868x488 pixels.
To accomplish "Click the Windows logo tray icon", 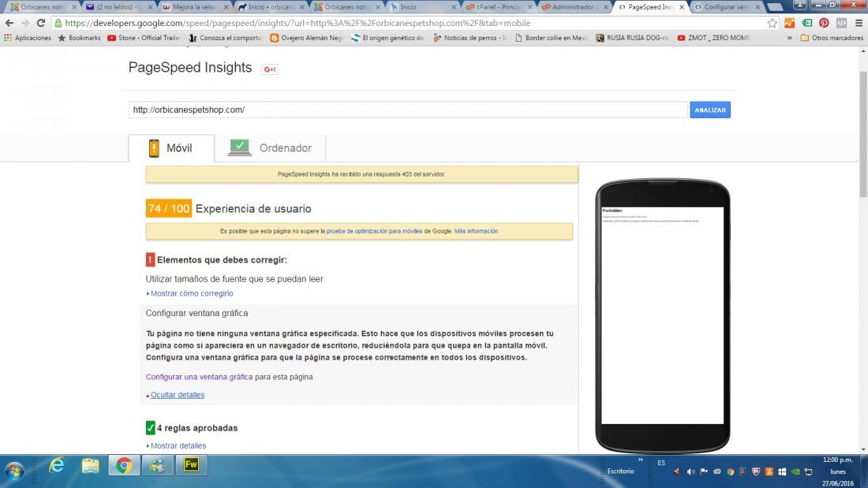I will coord(782,472).
